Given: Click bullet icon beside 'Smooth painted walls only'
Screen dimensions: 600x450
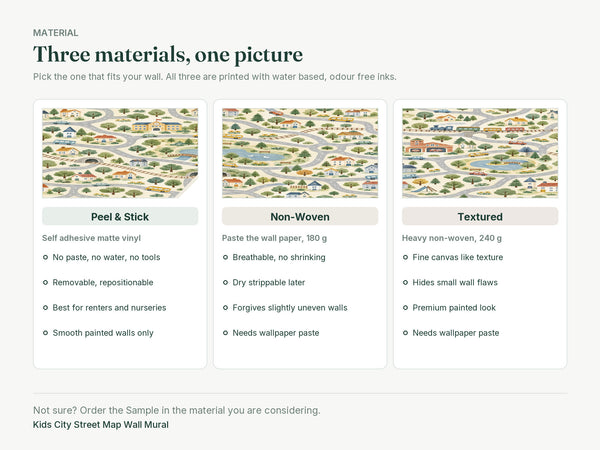Looking at the screenshot, I should pyautogui.click(x=45, y=333).
